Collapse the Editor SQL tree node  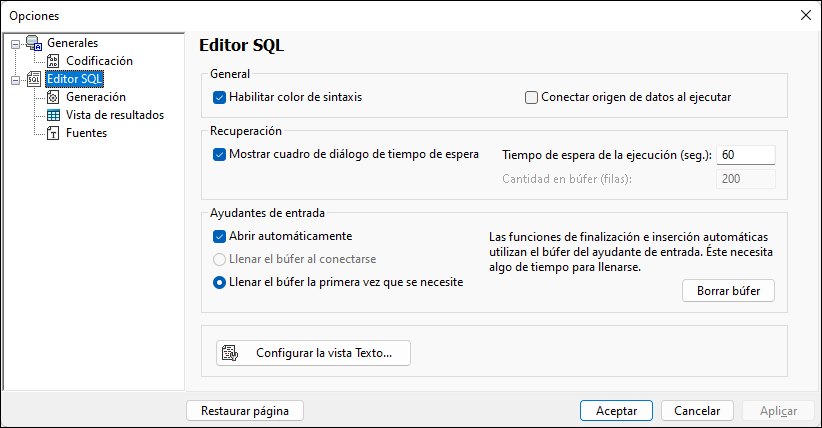(x=14, y=79)
